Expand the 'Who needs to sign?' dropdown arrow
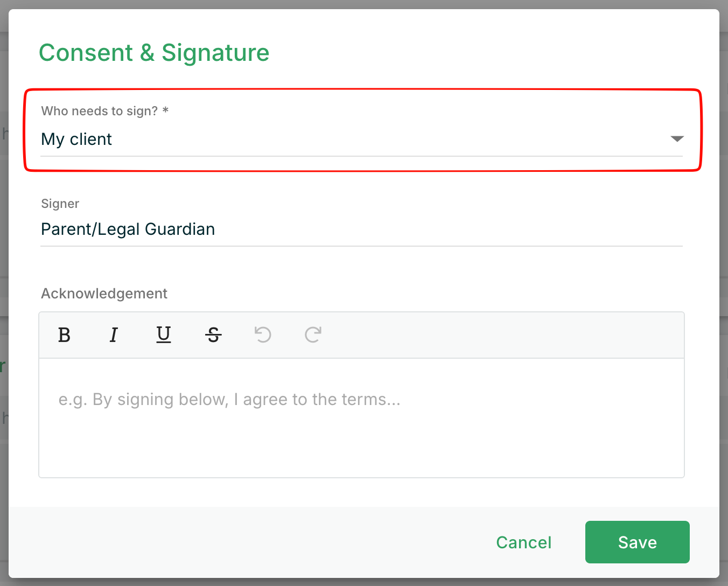 click(x=677, y=139)
